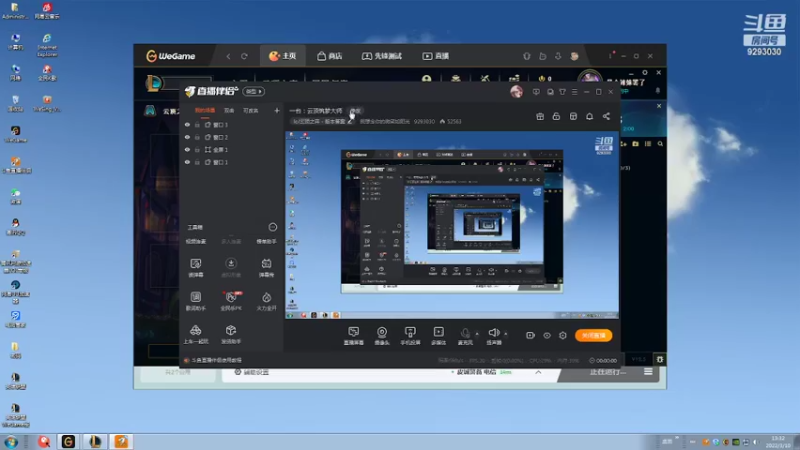The image size is (800, 450).
Task: Open the 全民乐PK tool with red badge
Action: (231, 301)
